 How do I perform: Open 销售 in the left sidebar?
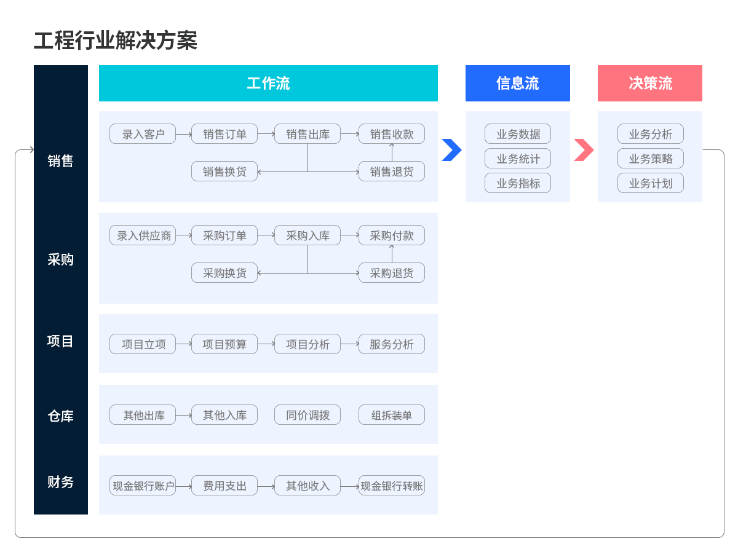[60, 161]
